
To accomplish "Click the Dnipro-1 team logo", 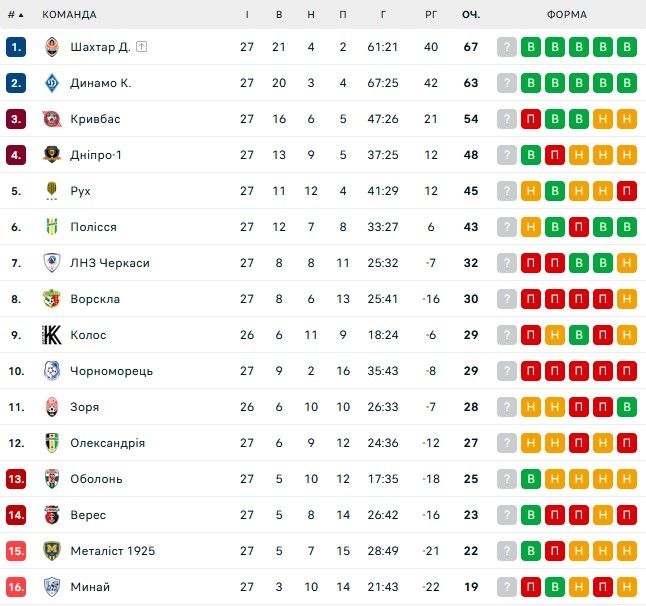I will coord(52,155).
